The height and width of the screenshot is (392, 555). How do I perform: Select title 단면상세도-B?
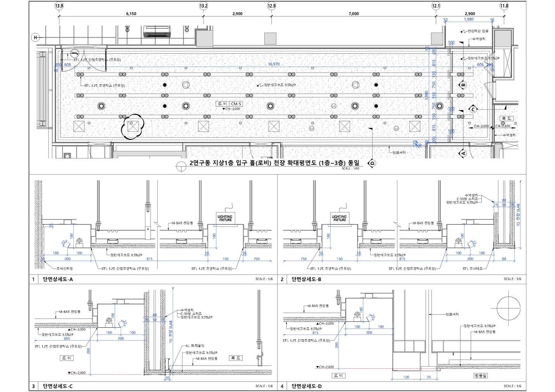click(x=306, y=279)
